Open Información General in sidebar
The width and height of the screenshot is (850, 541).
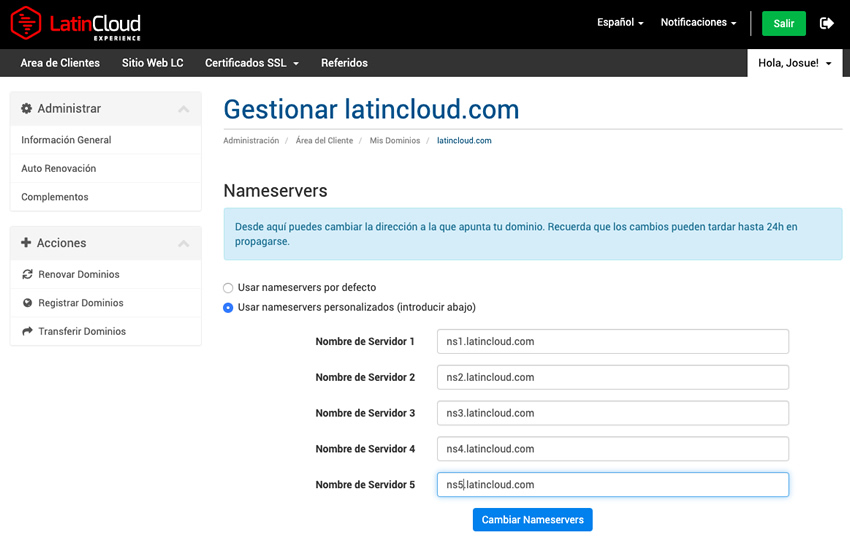[x=106, y=140]
